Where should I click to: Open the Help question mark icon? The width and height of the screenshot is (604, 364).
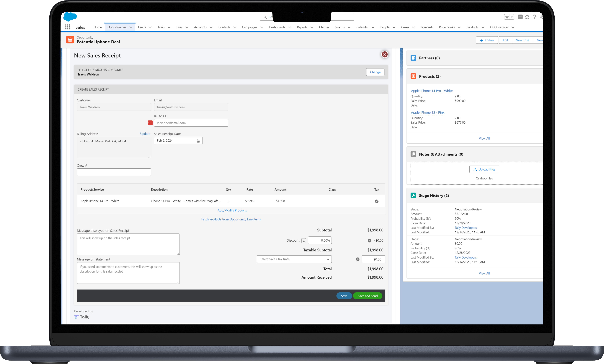pos(535,17)
